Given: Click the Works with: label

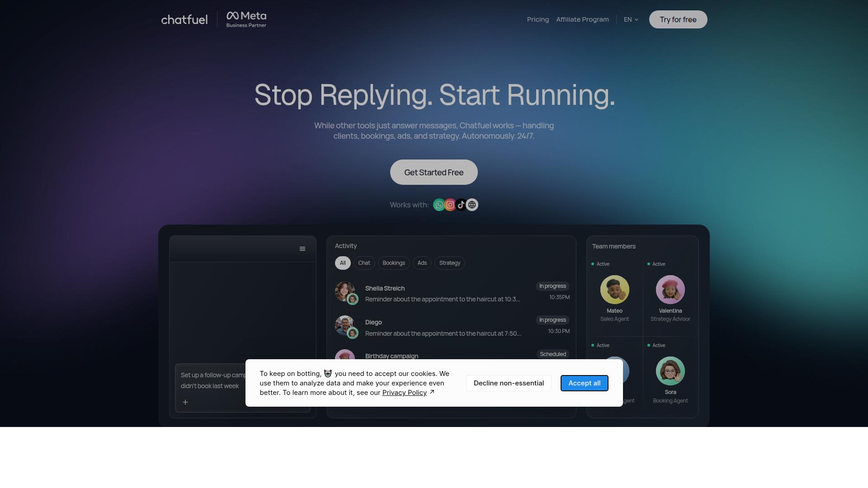Looking at the screenshot, I should 409,205.
